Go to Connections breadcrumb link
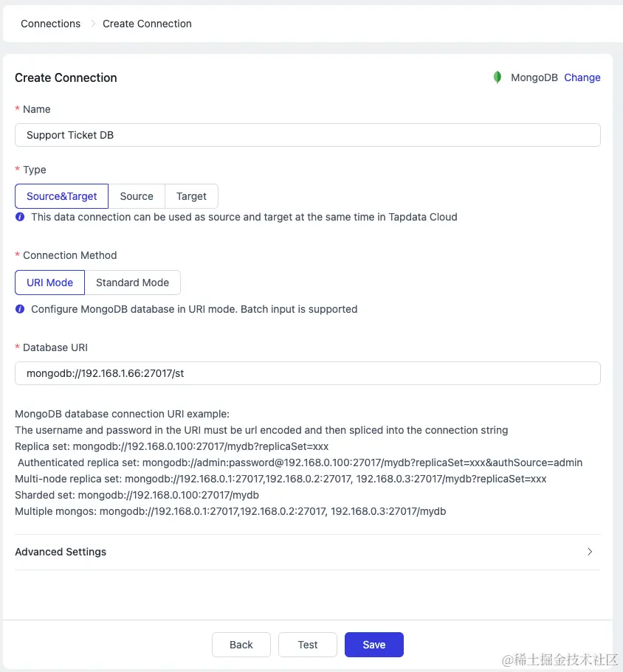 (51, 24)
